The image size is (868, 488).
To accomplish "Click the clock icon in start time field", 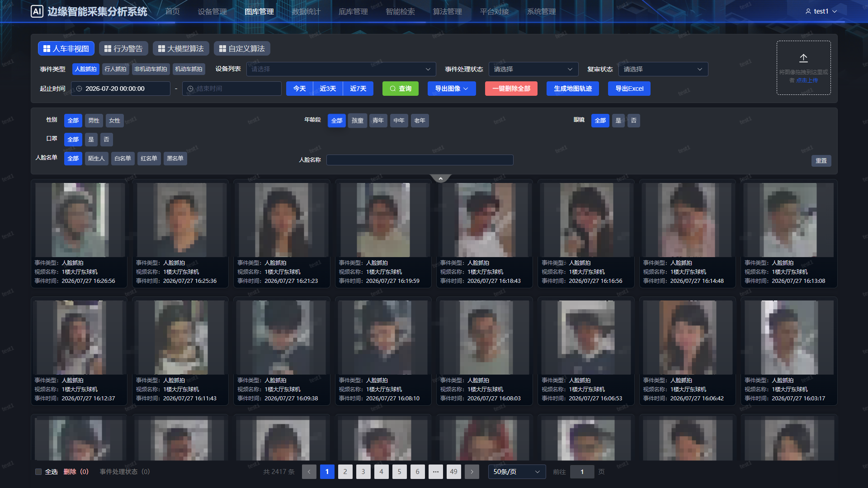I will pyautogui.click(x=79, y=89).
